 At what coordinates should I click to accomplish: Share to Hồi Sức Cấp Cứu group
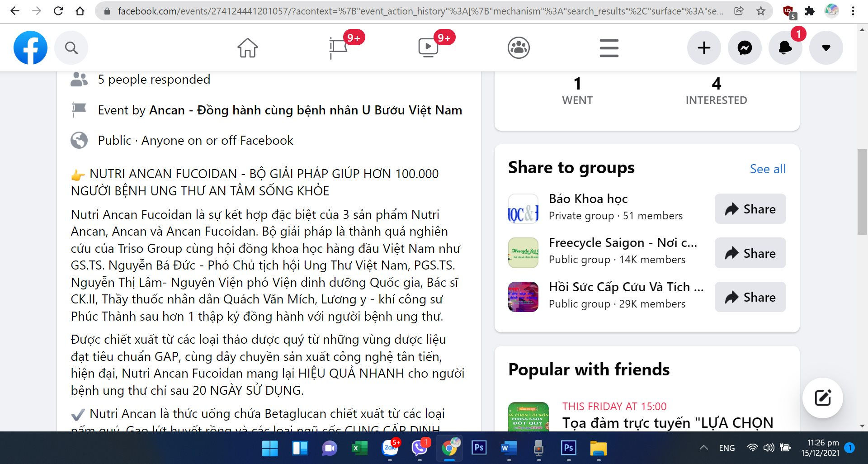coord(750,297)
